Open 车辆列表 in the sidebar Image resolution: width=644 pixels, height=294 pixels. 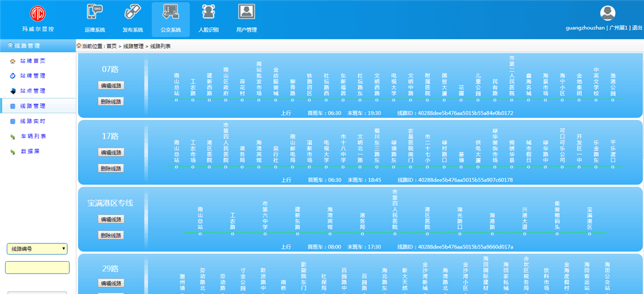33,136
